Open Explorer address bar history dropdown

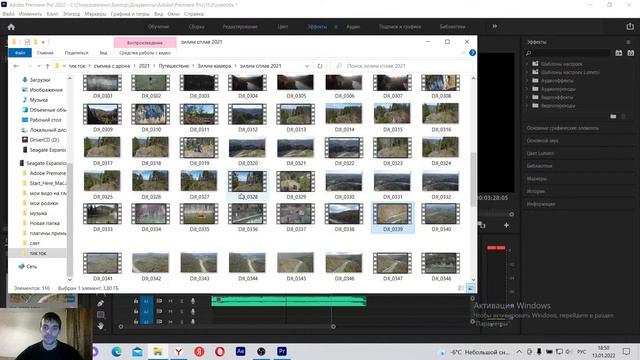pyautogui.click(x=307, y=66)
